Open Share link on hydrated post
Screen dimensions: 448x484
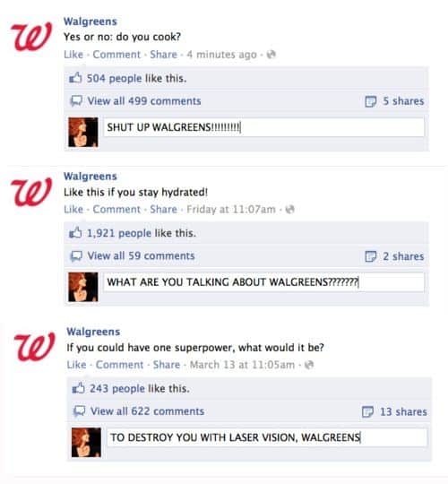point(164,210)
